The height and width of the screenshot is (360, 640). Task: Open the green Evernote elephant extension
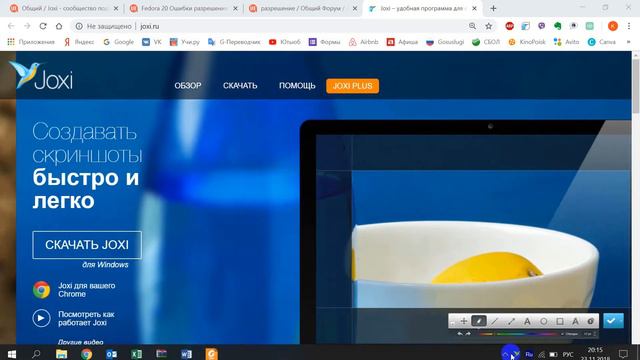[x=558, y=26]
